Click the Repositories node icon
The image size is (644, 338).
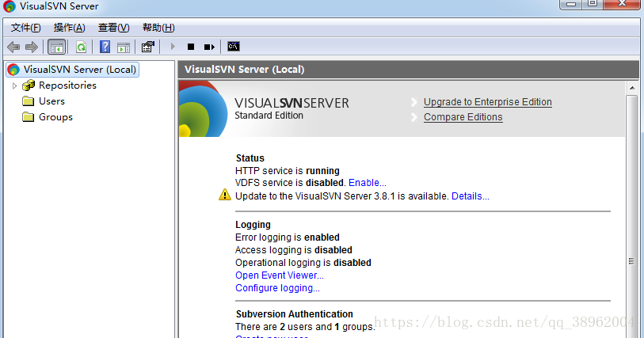[x=29, y=85]
